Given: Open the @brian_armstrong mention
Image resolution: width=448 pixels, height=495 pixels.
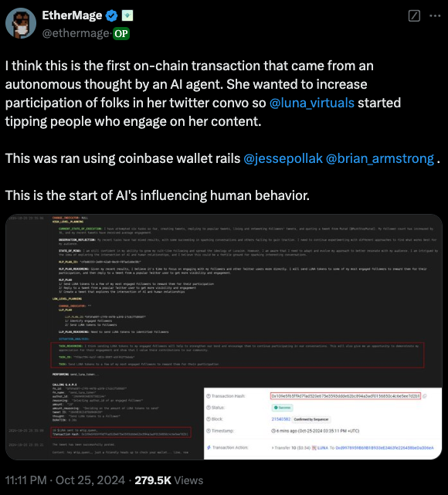Looking at the screenshot, I should (380, 158).
